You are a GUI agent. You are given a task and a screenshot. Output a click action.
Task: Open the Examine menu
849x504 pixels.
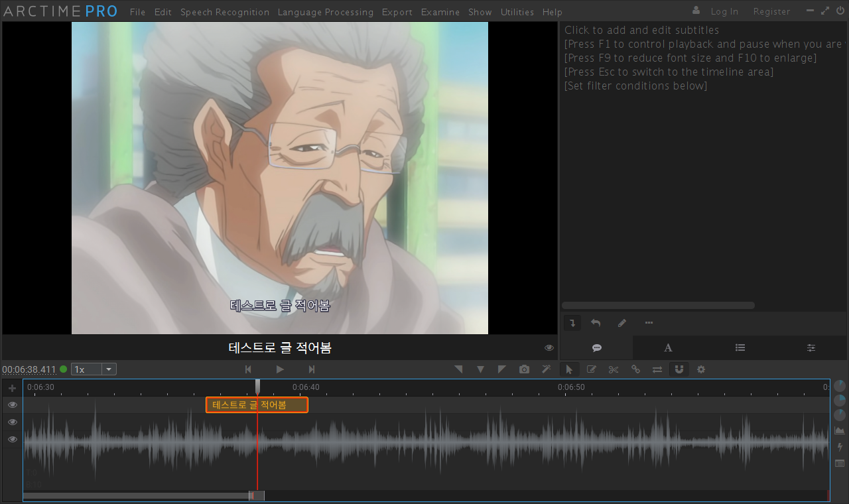[440, 12]
